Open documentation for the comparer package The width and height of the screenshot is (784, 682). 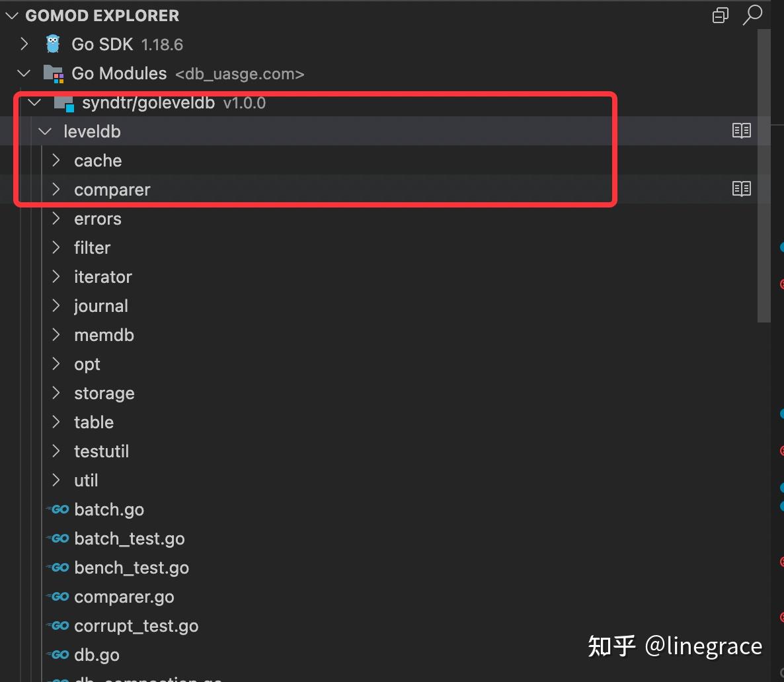coord(742,188)
